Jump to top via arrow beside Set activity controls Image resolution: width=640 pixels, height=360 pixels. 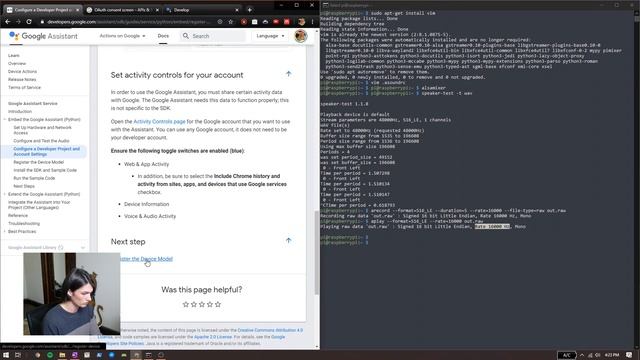coord(289,74)
